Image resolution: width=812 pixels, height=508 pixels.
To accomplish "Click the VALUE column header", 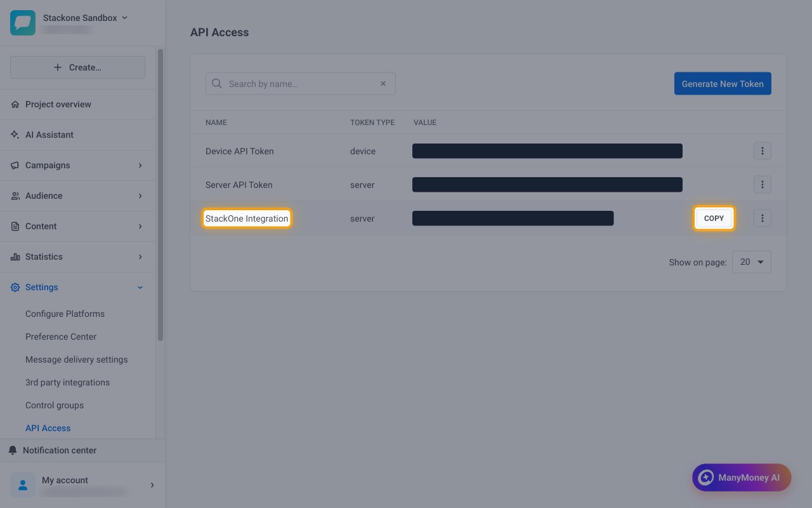I will pyautogui.click(x=425, y=123).
